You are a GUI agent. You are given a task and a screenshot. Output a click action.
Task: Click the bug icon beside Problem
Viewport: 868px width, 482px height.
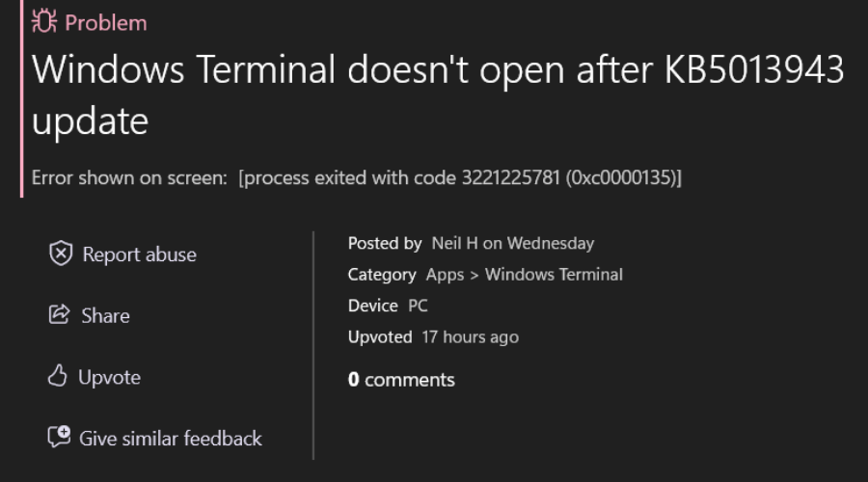point(44,22)
